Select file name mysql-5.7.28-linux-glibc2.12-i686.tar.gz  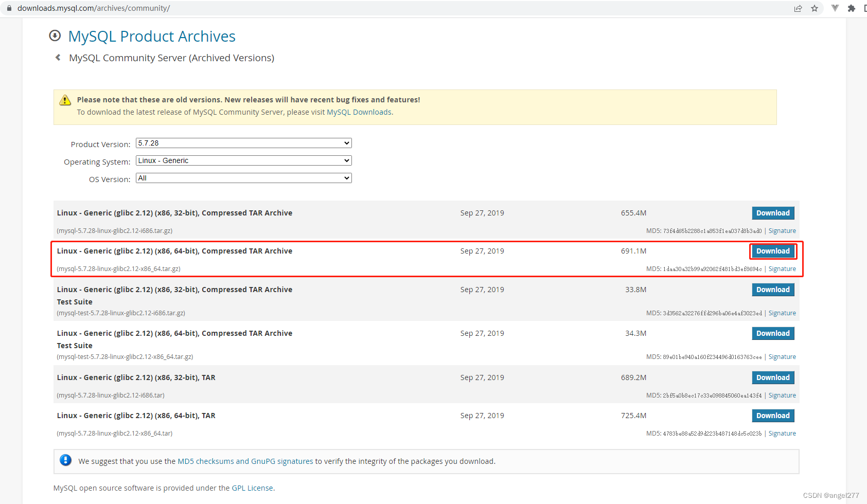(114, 231)
